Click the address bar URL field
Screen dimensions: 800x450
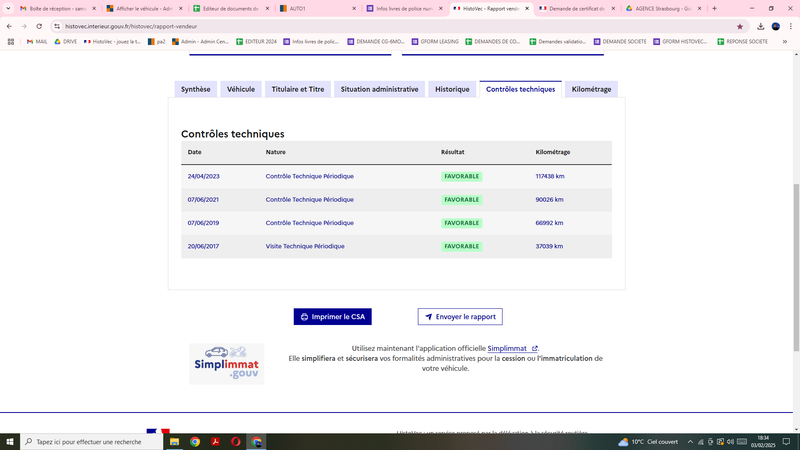pyautogui.click(x=398, y=27)
